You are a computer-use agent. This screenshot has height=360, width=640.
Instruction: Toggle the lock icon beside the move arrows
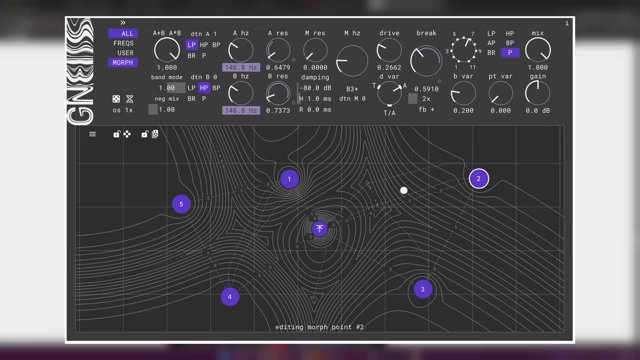click(x=117, y=134)
